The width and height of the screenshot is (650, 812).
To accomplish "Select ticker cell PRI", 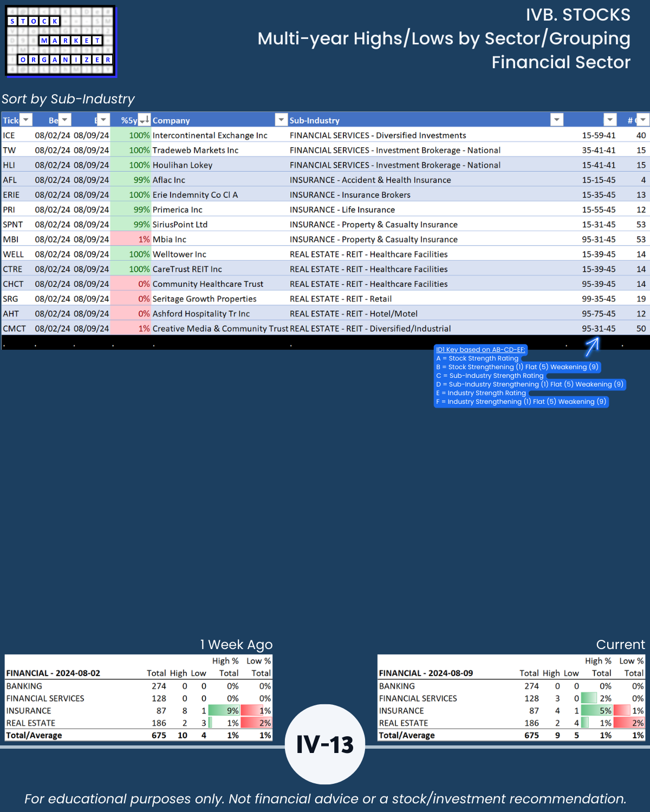I will [x=9, y=209].
